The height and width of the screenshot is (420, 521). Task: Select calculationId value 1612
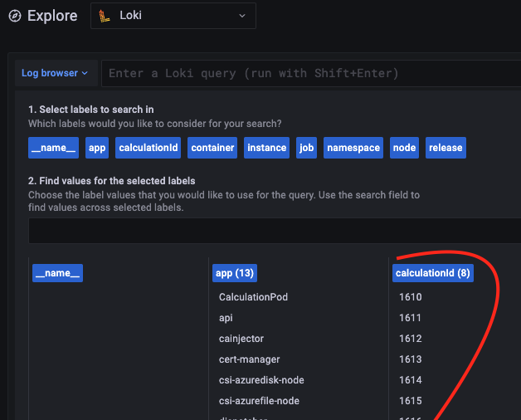(x=411, y=339)
